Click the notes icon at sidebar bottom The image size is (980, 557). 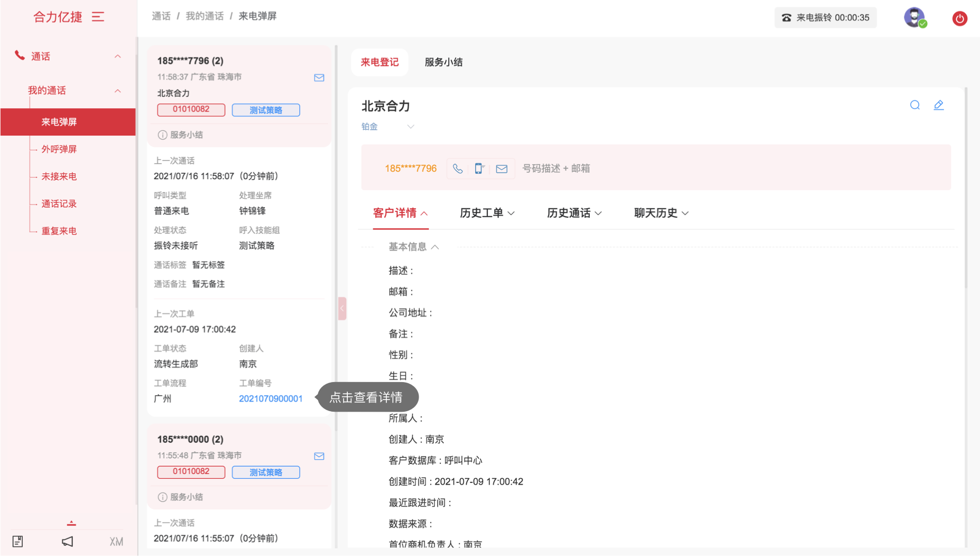coord(17,541)
